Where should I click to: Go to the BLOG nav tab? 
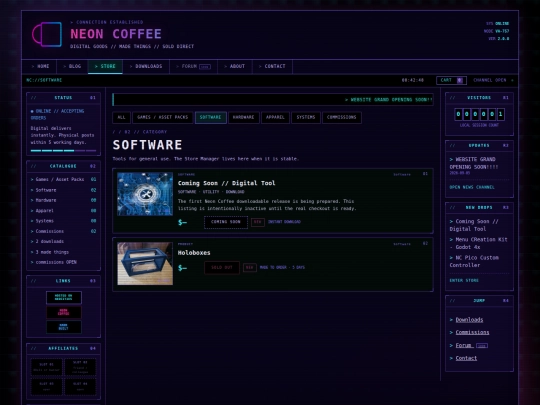72,66
